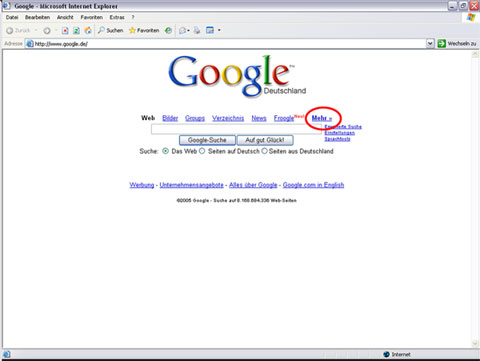Click the Refresh page toolbar icon
This screenshot has width=480, height=361.
pos(76,31)
